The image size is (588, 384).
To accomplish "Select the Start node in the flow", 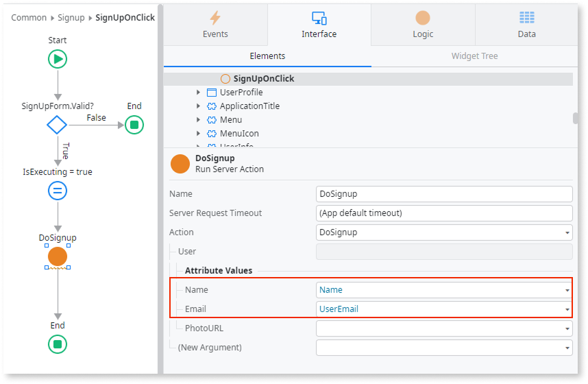I will point(58,59).
